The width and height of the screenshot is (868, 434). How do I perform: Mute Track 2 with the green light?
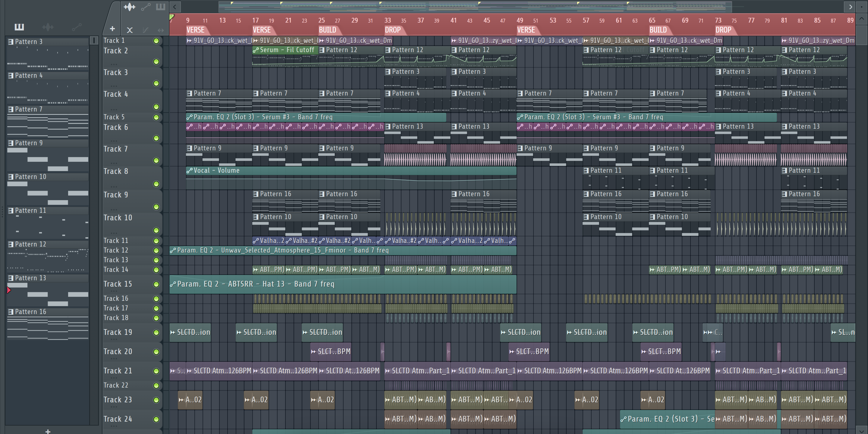tap(156, 62)
